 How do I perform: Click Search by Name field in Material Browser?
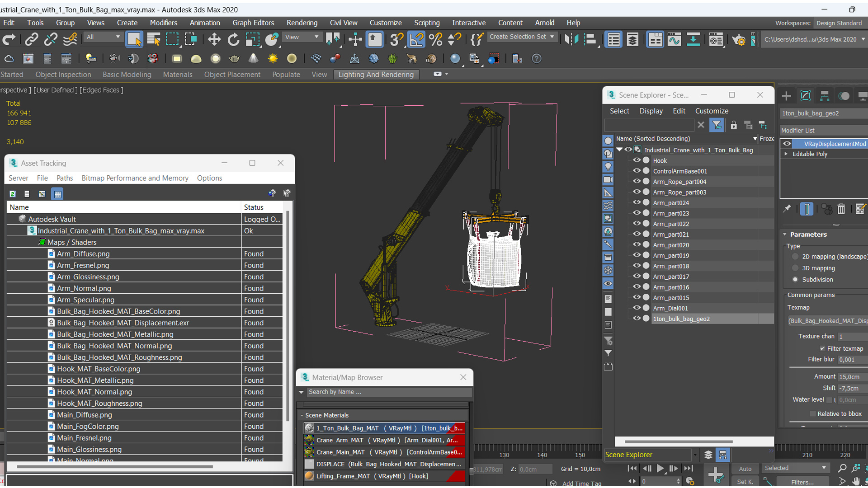click(389, 392)
